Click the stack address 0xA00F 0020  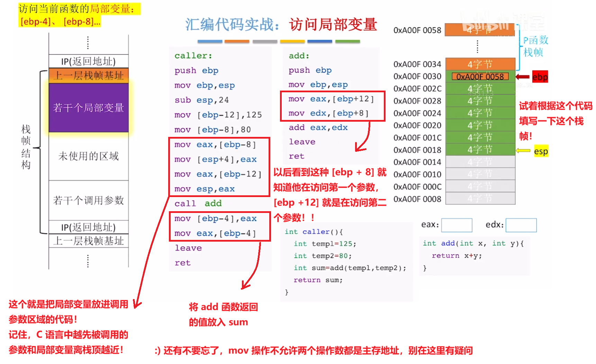point(417,125)
